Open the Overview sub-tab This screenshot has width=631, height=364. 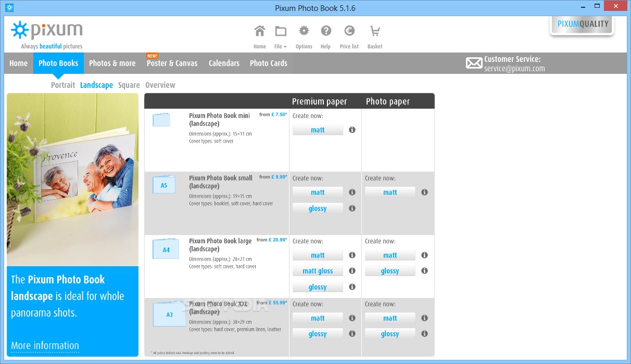[x=160, y=85]
